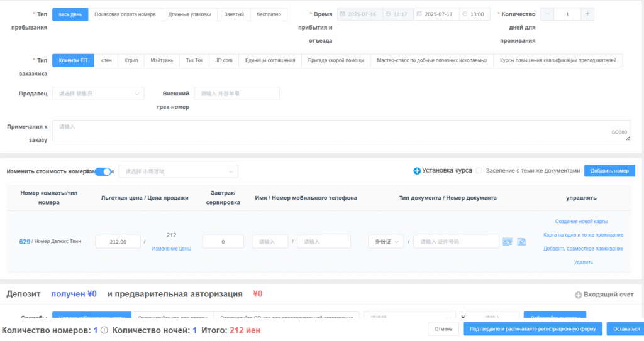Click the departure time 13:00 field
This screenshot has height=341, width=644.
pos(475,14)
